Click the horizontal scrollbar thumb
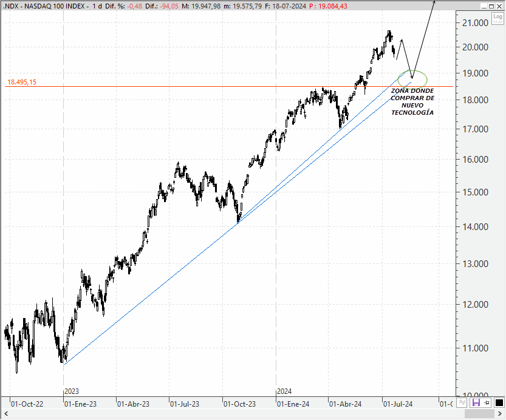 point(479,413)
